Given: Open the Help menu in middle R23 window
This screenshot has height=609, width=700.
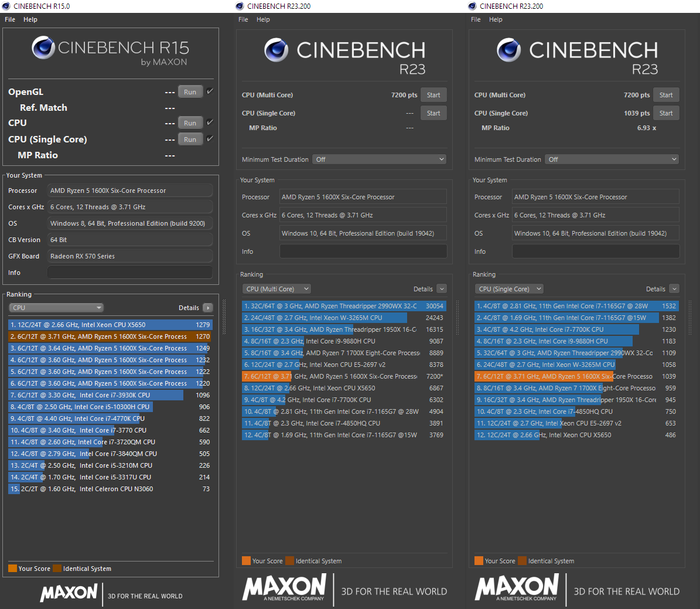Looking at the screenshot, I should tap(263, 20).
